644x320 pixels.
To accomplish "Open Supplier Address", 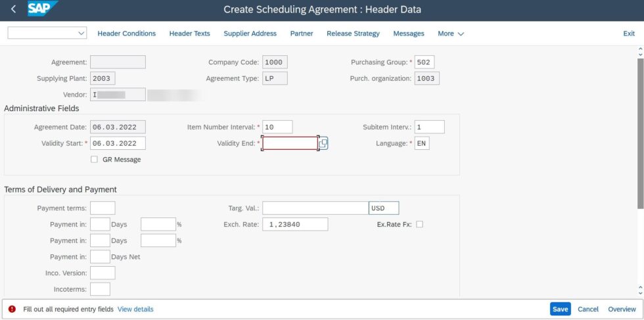I will pyautogui.click(x=250, y=34).
